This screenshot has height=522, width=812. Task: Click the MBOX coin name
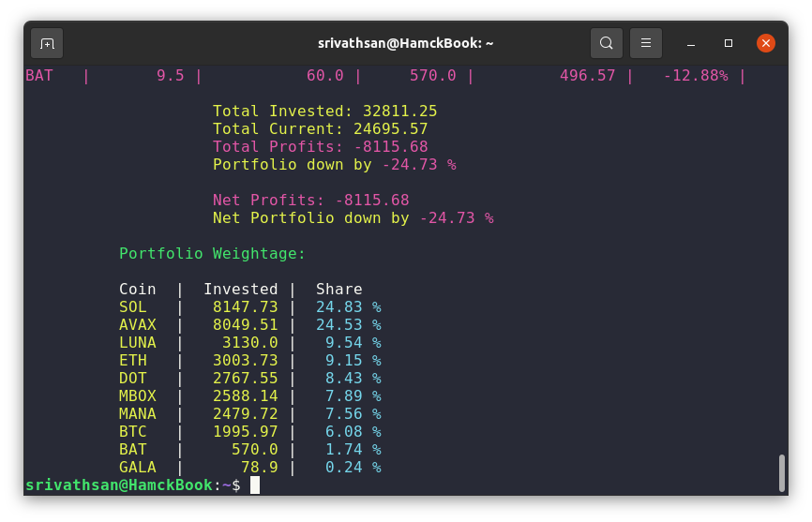pos(137,395)
